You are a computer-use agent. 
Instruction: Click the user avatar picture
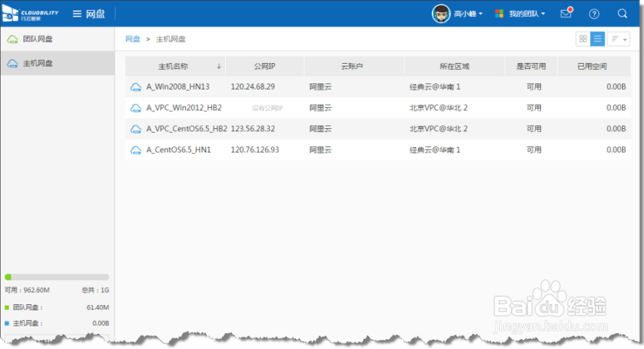[x=441, y=14]
